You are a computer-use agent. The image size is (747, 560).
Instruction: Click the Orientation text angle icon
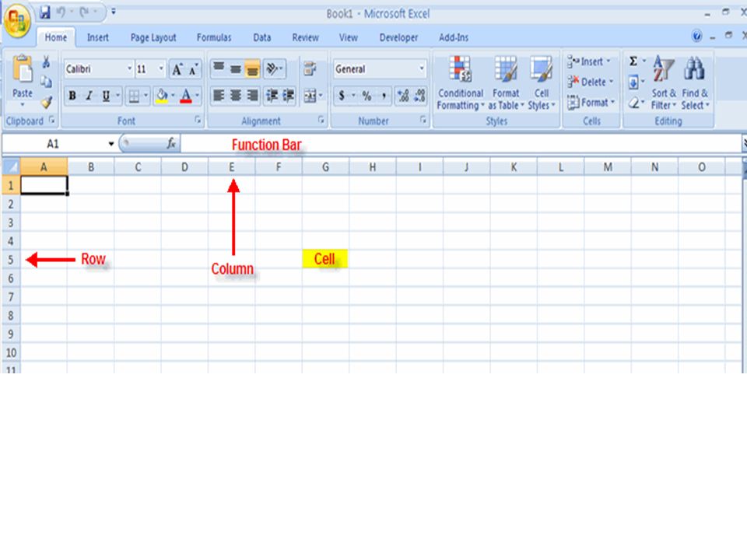pos(272,69)
